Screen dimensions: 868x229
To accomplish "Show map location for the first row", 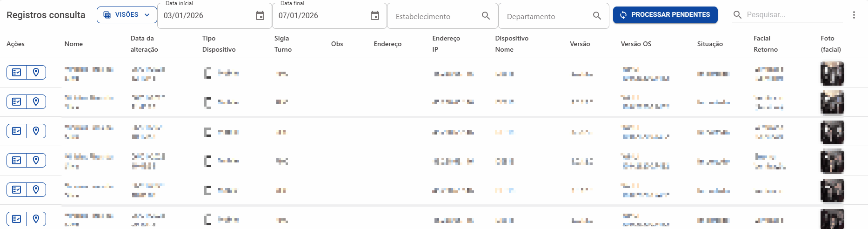I will 36,73.
